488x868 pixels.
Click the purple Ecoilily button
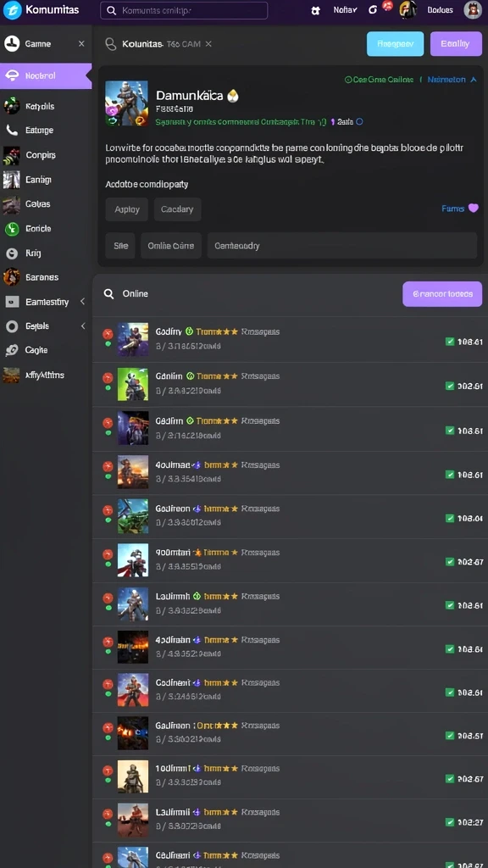tap(456, 44)
